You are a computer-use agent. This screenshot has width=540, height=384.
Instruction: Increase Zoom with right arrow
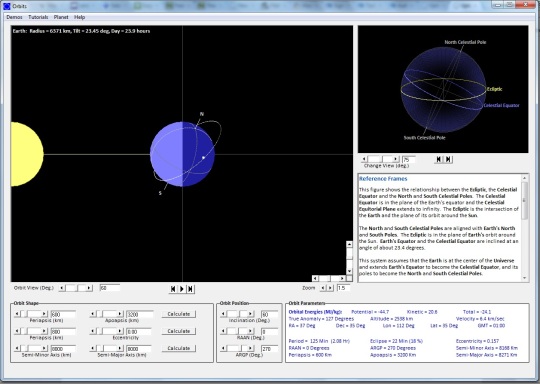[330, 288]
